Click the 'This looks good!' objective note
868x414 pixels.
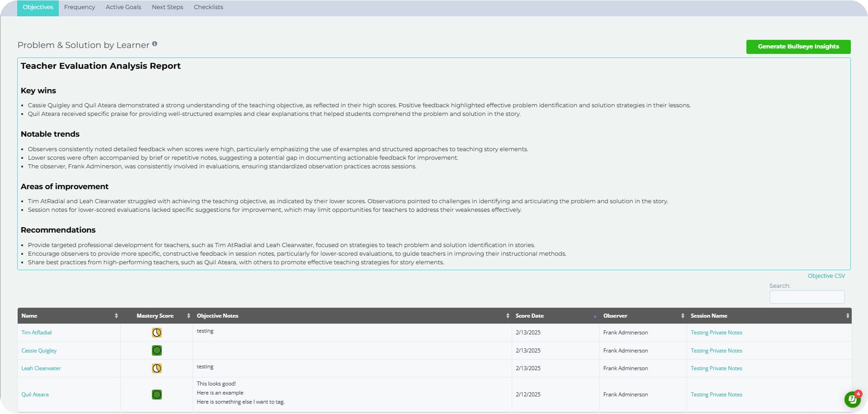coord(216,384)
